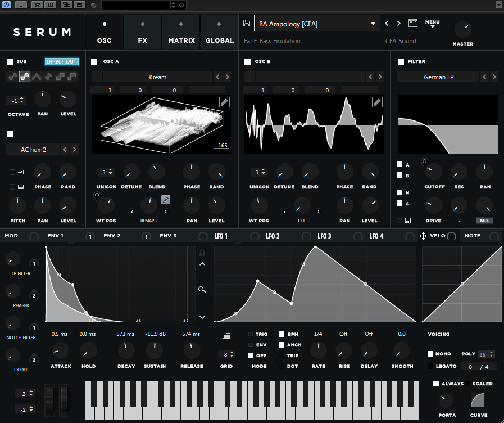Screen dimensions: 504x423
Task: Open OSC A wavetable editor pencil icon
Action: coord(224,102)
